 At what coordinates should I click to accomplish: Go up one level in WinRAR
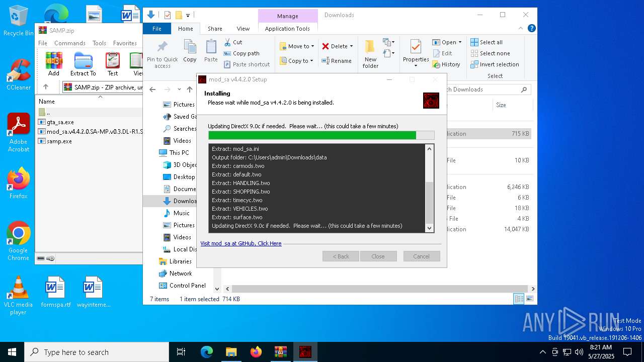[46, 87]
